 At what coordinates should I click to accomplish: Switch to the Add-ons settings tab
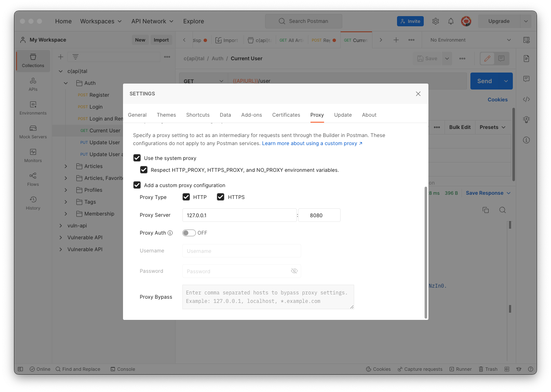coord(252,115)
